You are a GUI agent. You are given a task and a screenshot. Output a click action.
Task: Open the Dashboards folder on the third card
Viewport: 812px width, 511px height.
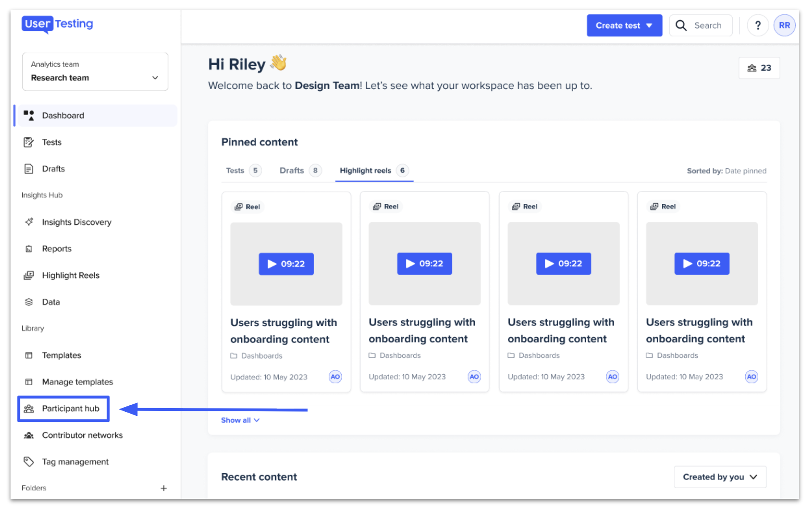(534, 356)
